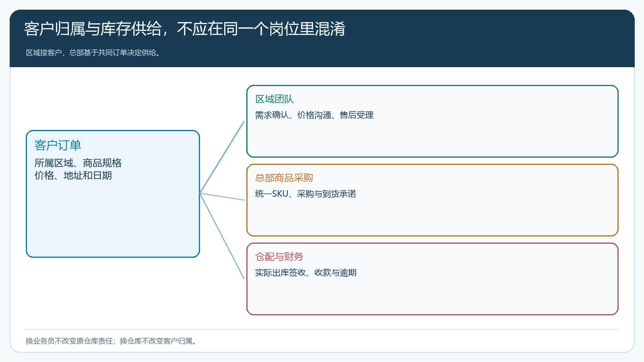Click the 区域团队 heading
The image size is (644, 362).
275,99
